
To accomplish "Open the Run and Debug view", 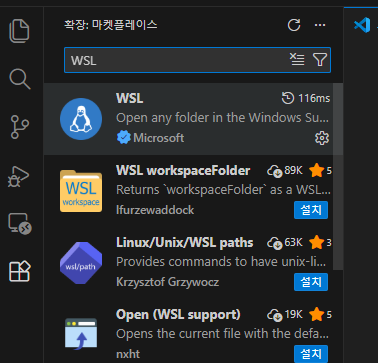I will tap(18, 176).
